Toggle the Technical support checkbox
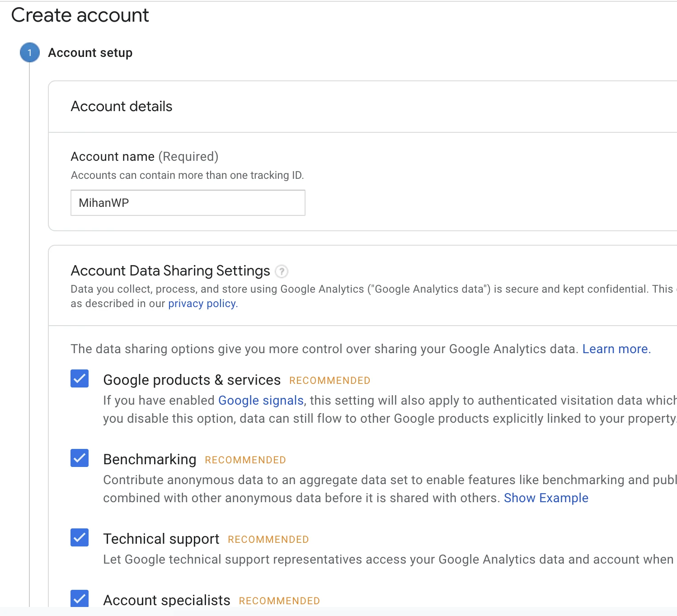Image resolution: width=677 pixels, height=616 pixels. click(x=80, y=538)
